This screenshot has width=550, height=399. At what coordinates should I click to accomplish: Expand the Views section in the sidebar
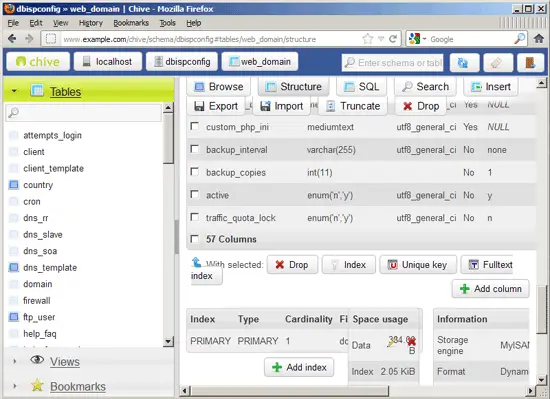coord(14,361)
